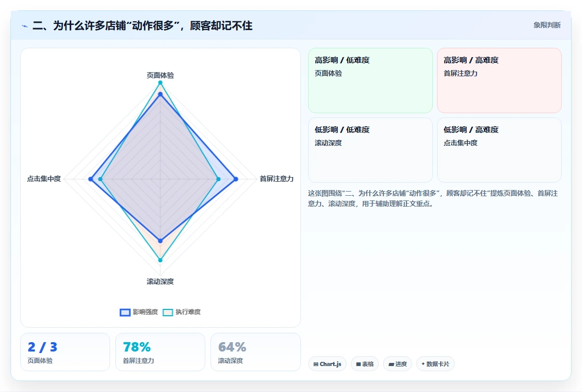582x392 pixels.
Task: Click 首屏注意力 text in the pink card
Action: (460, 73)
